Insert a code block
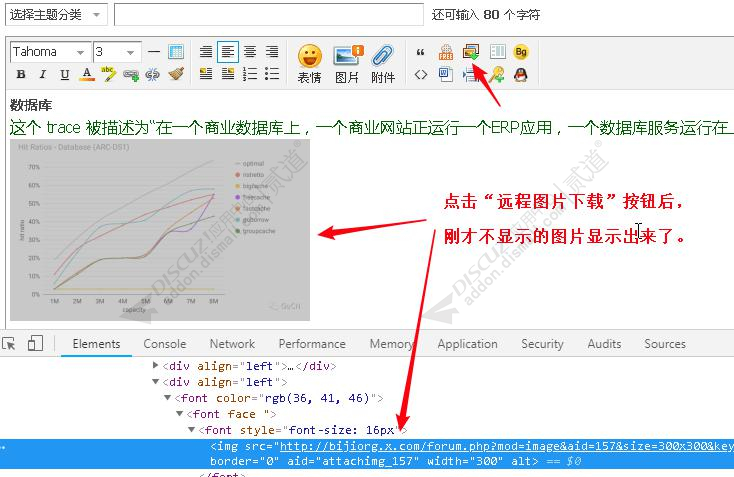Viewport: 734px width, 477px height. pyautogui.click(x=421, y=74)
